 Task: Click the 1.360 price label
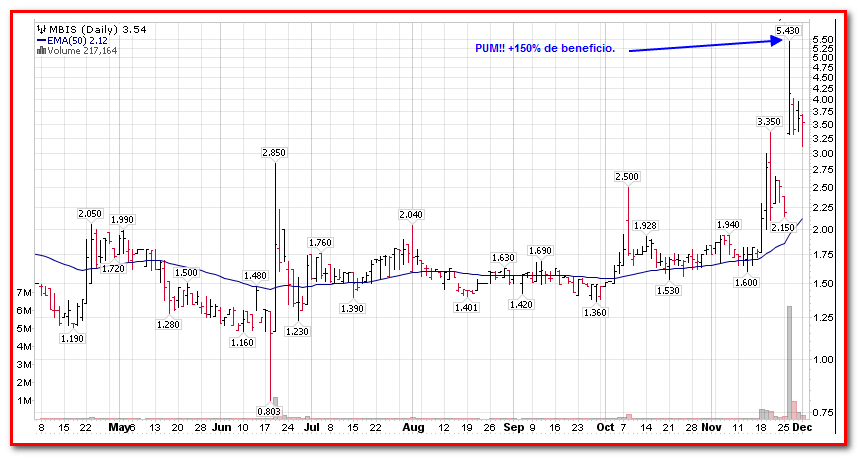coord(595,313)
